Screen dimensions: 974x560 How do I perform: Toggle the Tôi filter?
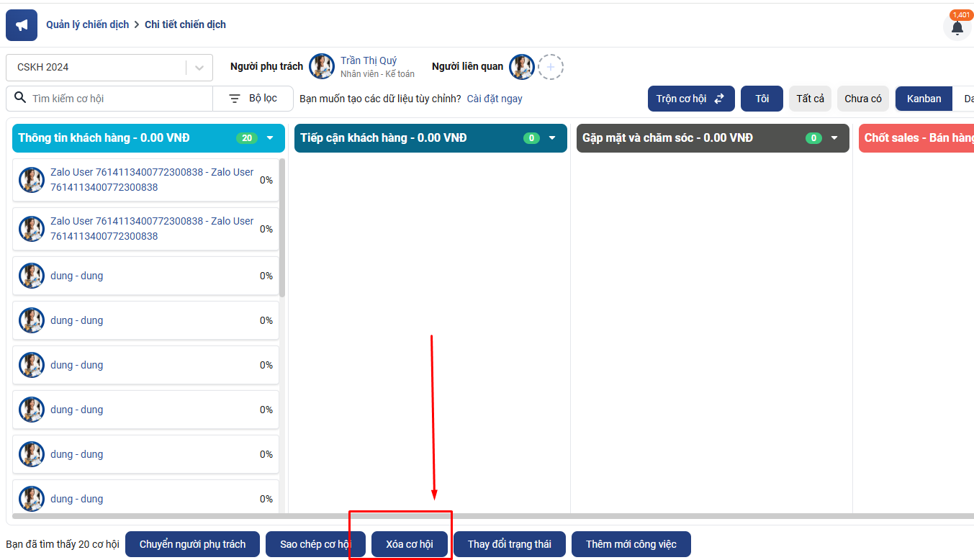pos(762,99)
